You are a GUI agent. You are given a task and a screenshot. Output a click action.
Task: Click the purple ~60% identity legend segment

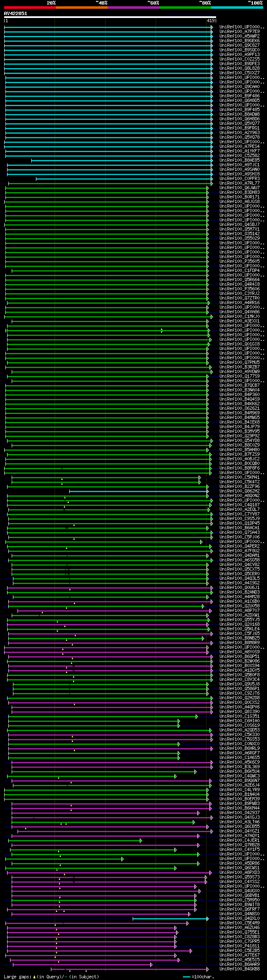133,8
